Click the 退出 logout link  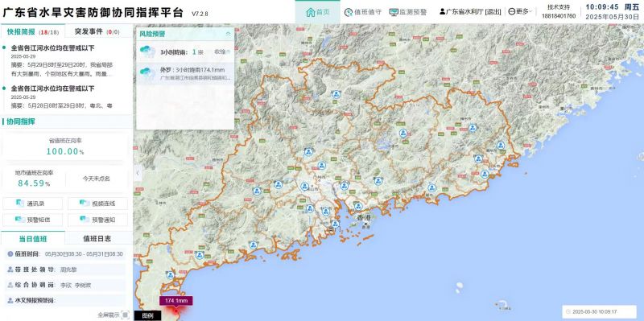(x=493, y=12)
